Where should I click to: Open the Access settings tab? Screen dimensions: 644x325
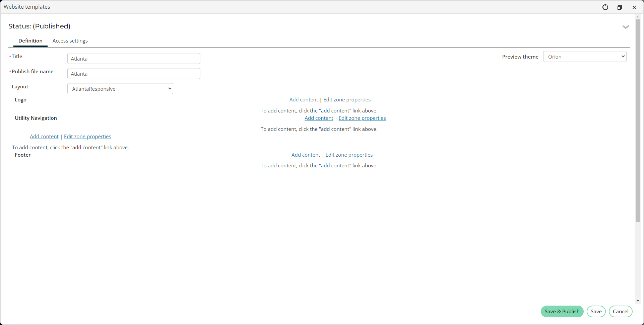(70, 41)
